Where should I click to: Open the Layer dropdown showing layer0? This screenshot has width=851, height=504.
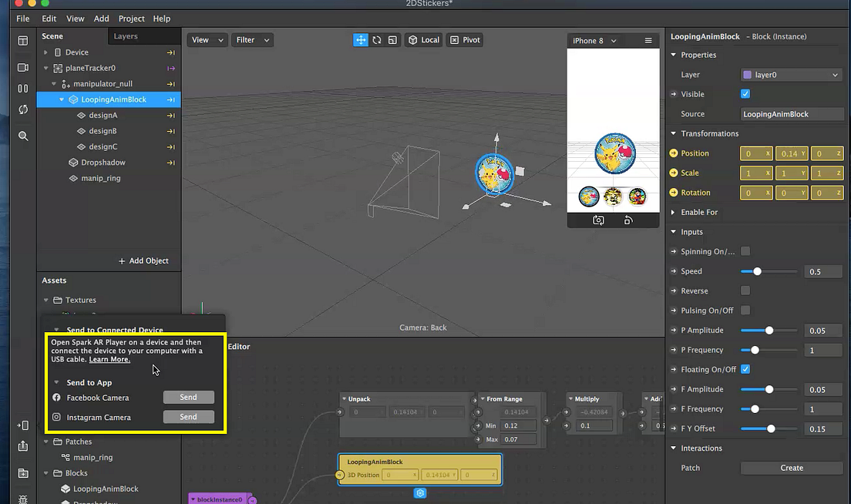tap(790, 74)
